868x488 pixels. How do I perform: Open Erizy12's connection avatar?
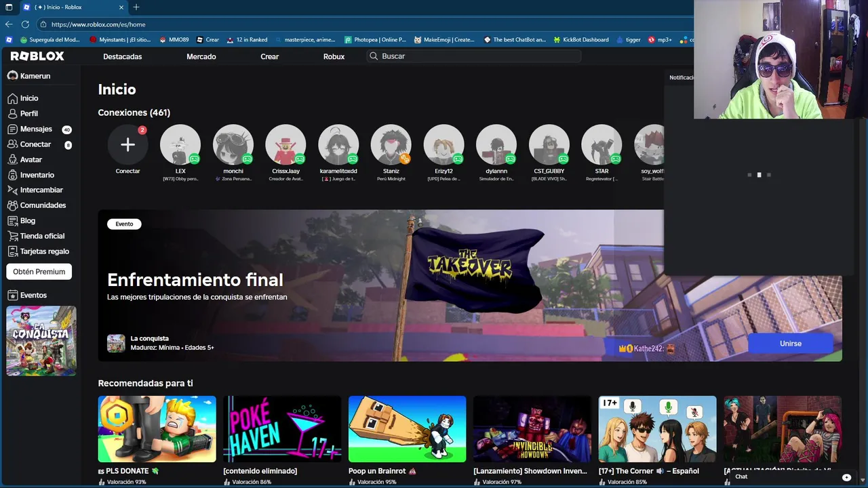(x=443, y=144)
